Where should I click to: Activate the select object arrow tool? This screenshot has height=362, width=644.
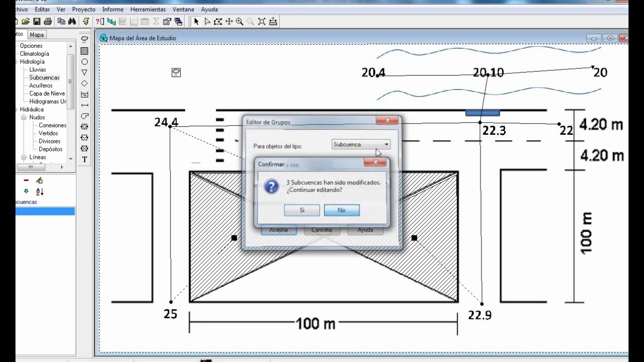click(196, 22)
